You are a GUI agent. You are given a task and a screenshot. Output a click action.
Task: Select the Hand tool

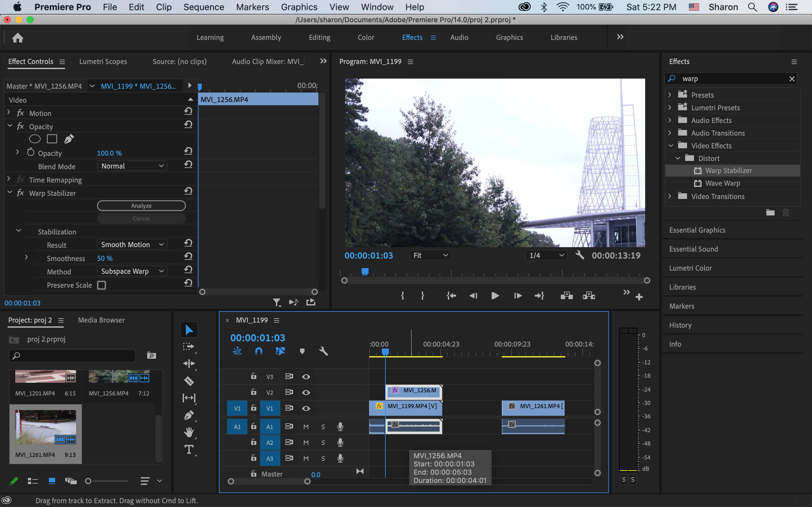pos(189,432)
